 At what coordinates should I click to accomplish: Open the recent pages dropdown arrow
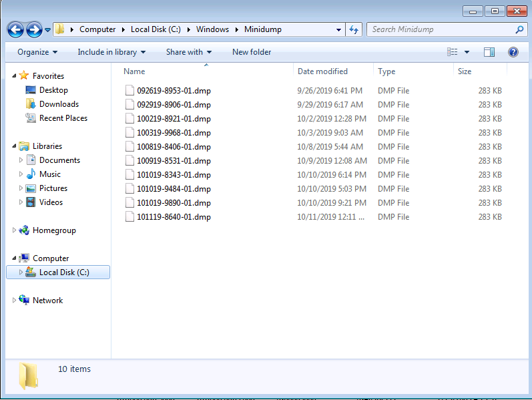[x=48, y=30]
